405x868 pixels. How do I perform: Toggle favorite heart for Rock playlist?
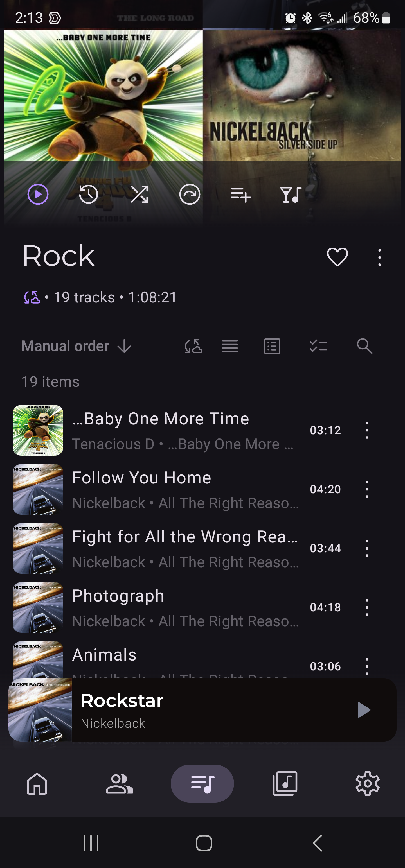[337, 257]
